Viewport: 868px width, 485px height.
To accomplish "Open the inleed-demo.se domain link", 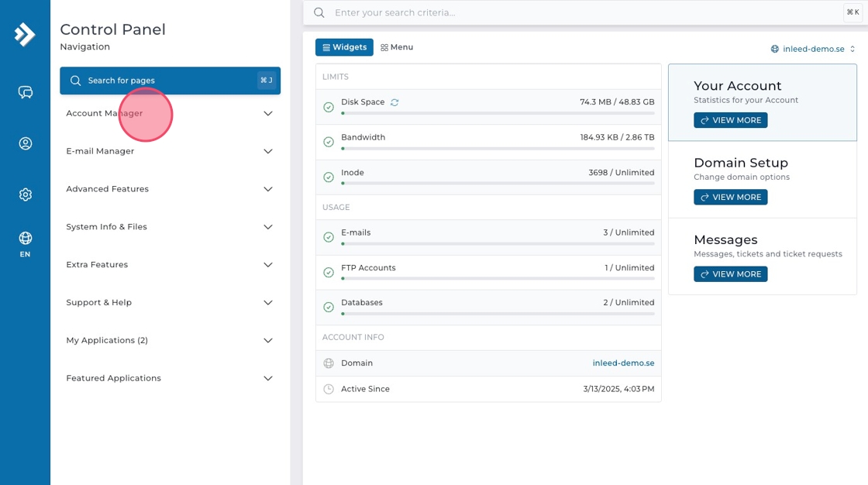I will coord(623,363).
